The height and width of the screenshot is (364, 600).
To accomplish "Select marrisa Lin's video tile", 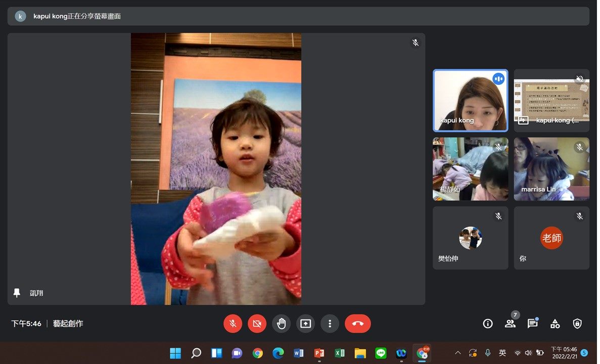I will (x=551, y=169).
